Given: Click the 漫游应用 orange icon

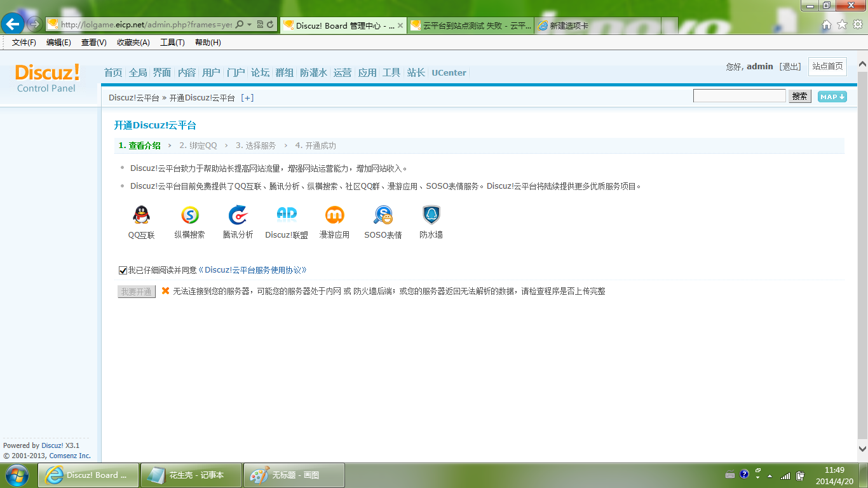Looking at the screenshot, I should point(334,215).
